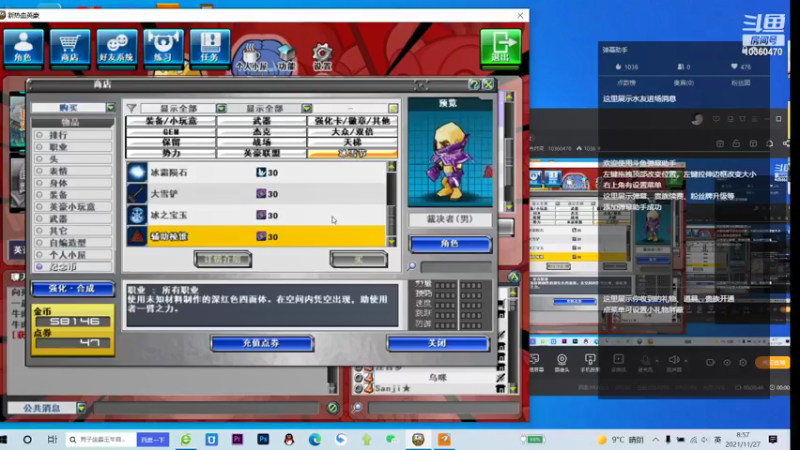Screen dimensions: 800x450
Task: Switch to 装备/小玩意 category tab
Action: point(171,121)
